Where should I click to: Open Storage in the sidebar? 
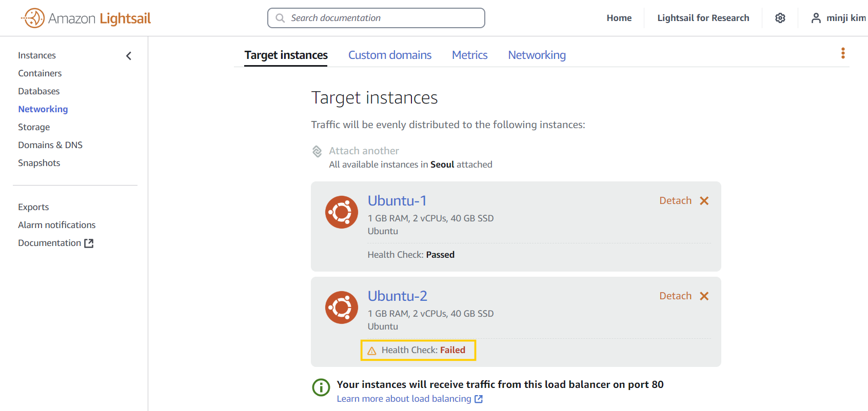coord(34,127)
